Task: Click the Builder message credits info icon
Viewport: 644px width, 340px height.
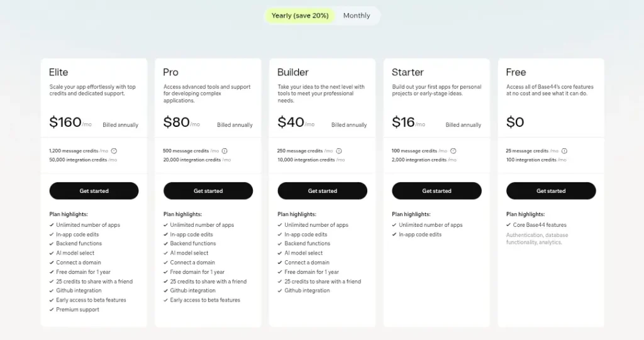Action: (339, 151)
